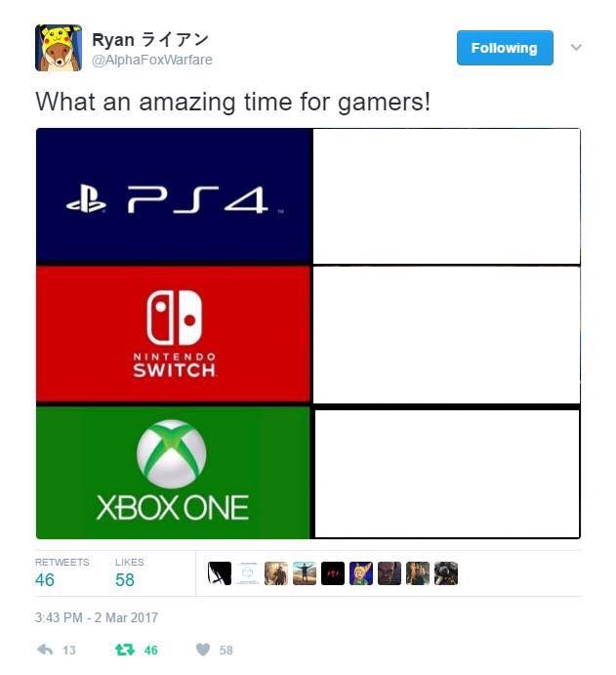Open the Retweets count 46 list
The width and height of the screenshot is (616, 675).
[45, 580]
